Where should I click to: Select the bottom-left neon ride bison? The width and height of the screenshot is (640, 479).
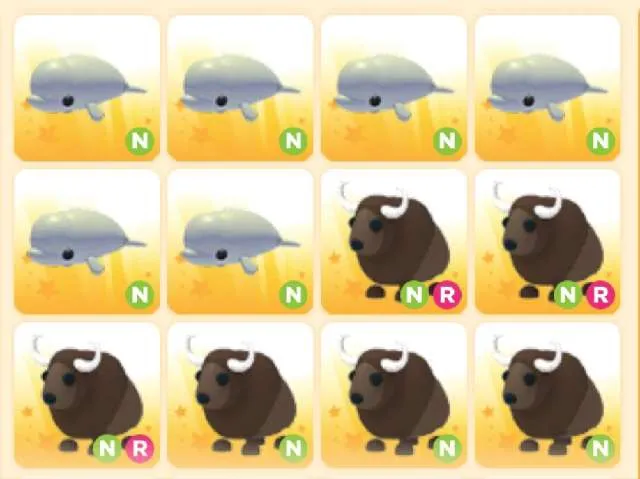click(x=87, y=395)
